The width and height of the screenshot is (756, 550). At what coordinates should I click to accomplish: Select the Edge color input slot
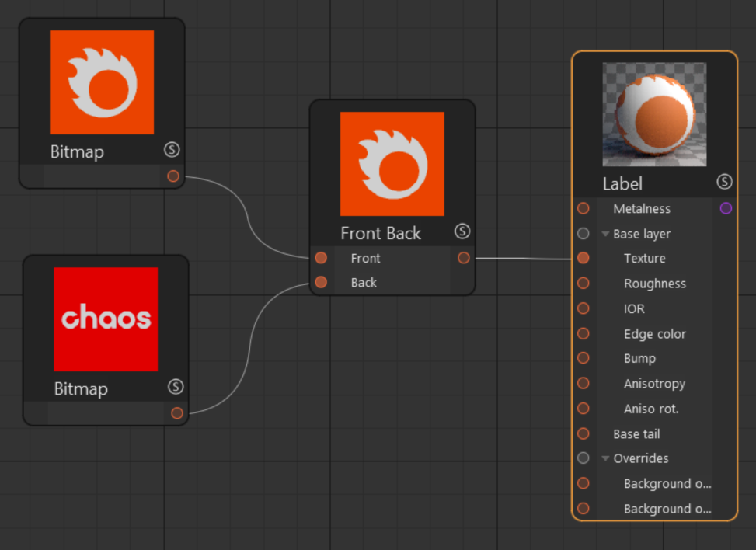[x=584, y=333]
